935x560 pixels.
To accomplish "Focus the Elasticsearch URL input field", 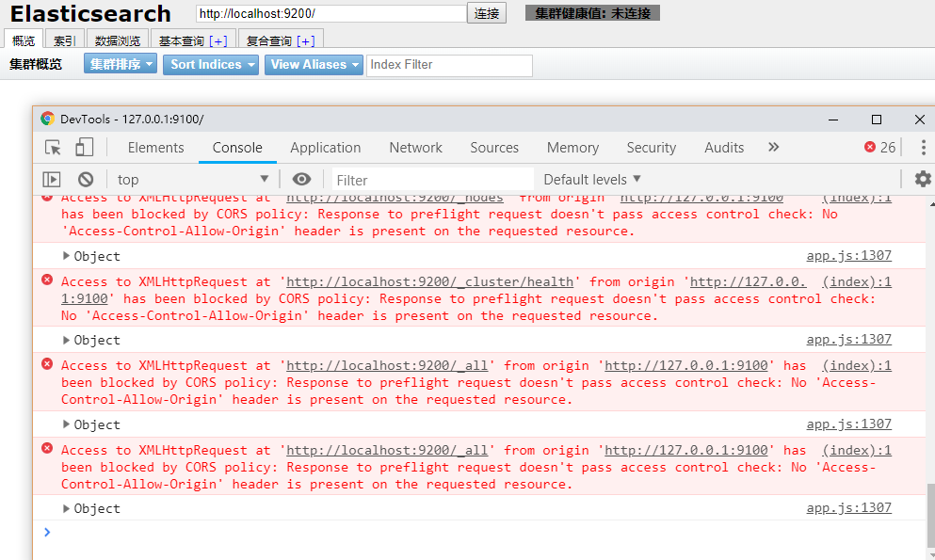I will point(330,13).
